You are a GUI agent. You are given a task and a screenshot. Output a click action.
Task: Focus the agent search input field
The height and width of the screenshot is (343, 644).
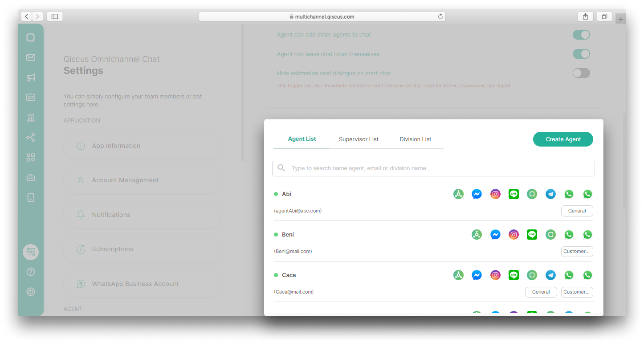[x=433, y=168]
